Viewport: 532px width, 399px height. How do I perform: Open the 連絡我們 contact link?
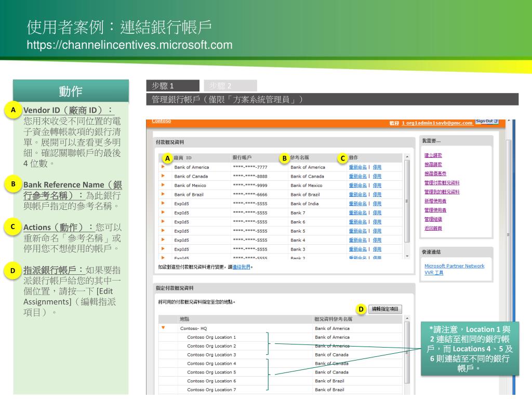(x=241, y=267)
